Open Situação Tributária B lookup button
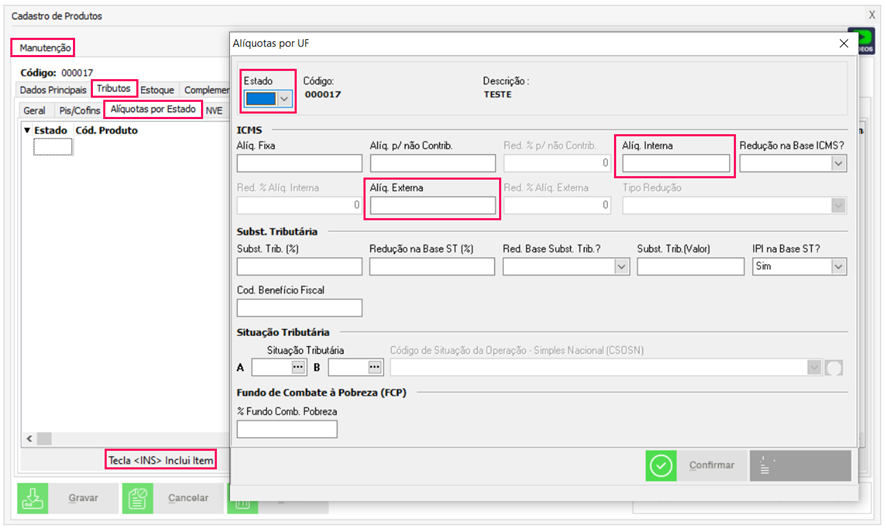Image resolution: width=886 pixels, height=532 pixels. [375, 367]
